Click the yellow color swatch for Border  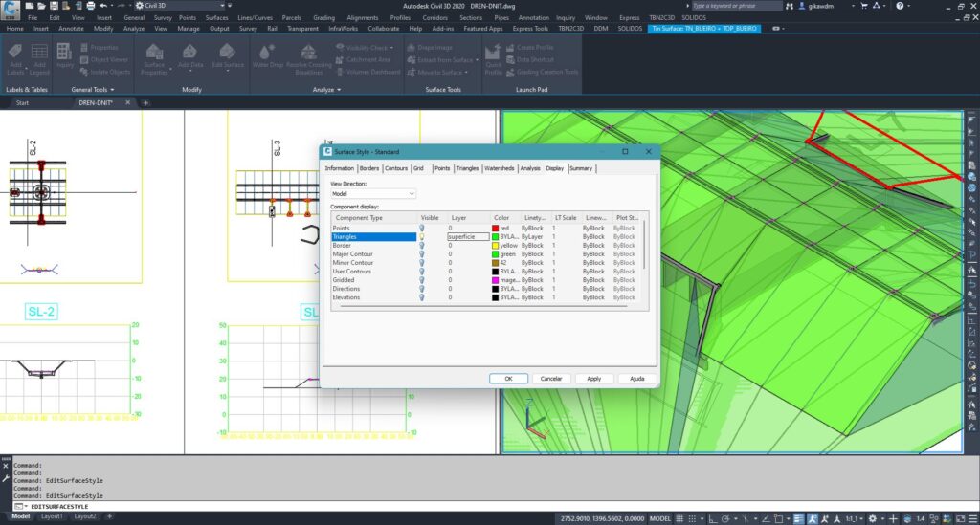tap(495, 246)
